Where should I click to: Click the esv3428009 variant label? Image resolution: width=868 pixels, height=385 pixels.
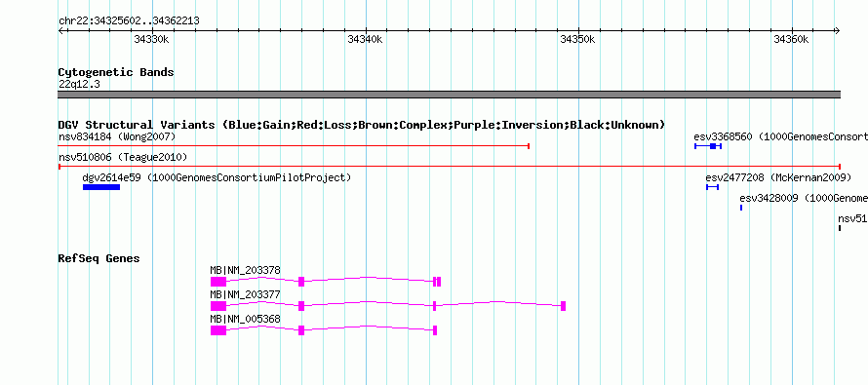(804, 199)
